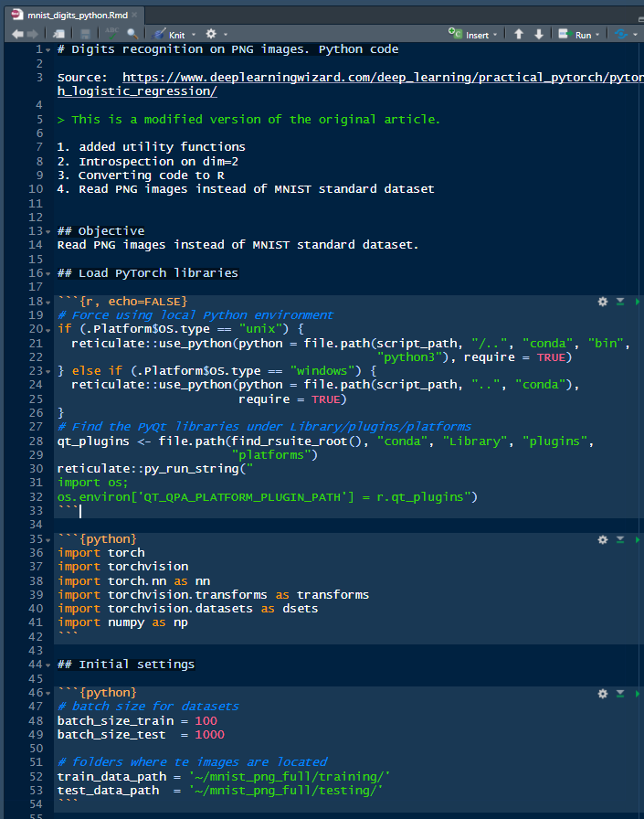Viewport: 644px width, 819px height.
Task: Collapse the python imports chunk at line 35
Action: click(x=48, y=539)
